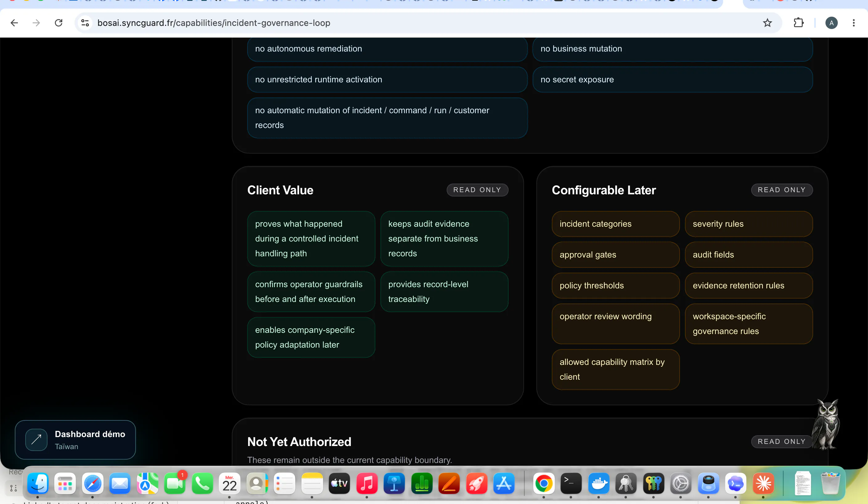Open the Dashboard démo Taïwan link

coord(75,440)
